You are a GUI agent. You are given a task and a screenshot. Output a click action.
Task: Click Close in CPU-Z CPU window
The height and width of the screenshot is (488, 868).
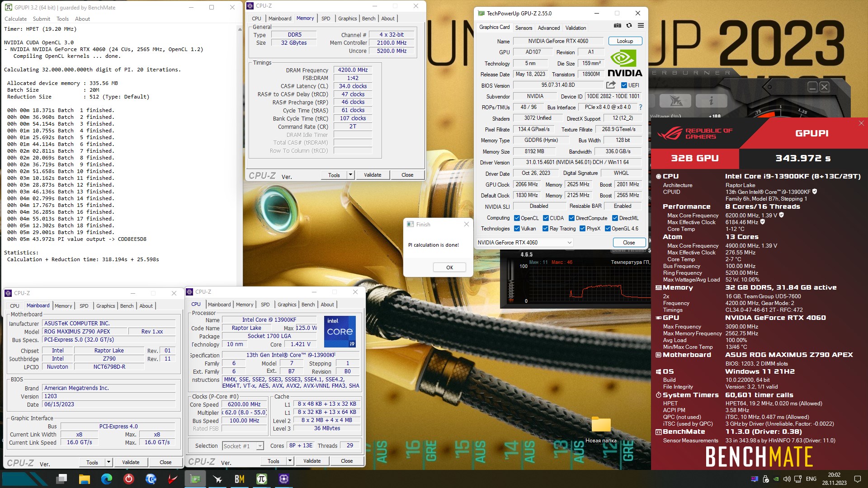click(x=347, y=461)
